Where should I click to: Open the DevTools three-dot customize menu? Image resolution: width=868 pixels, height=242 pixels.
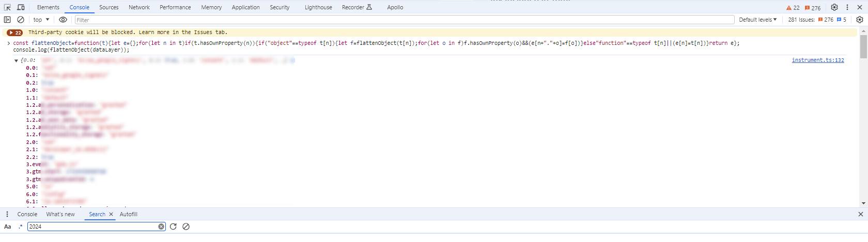tap(847, 7)
